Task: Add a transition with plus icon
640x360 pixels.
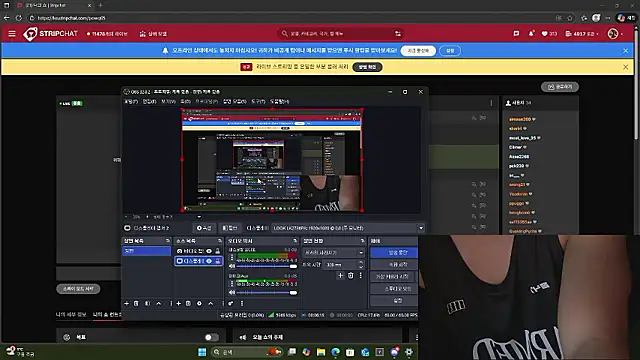Action: tap(340, 276)
